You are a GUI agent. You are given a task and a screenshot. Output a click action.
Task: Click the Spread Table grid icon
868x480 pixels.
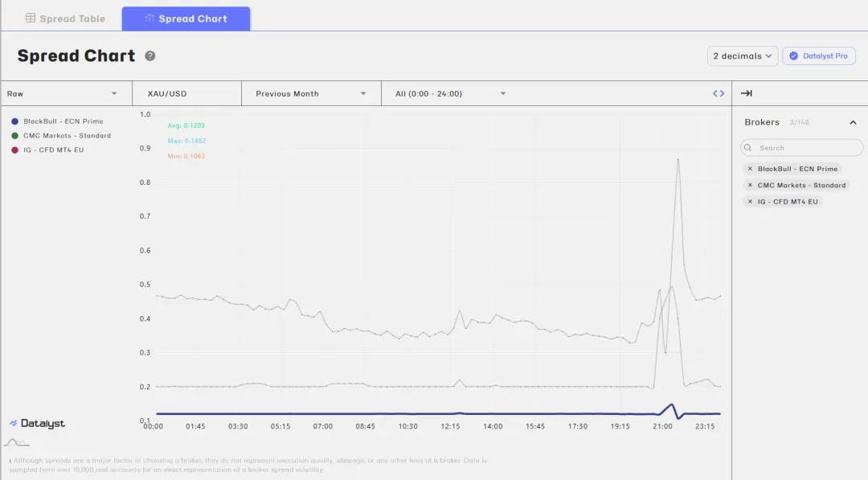(x=31, y=18)
